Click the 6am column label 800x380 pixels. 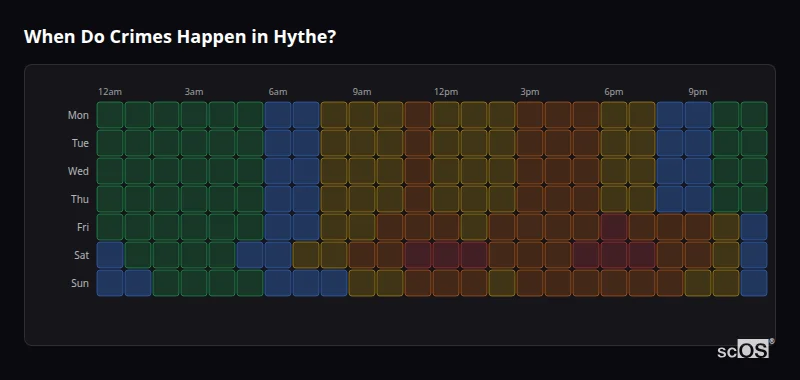278,92
